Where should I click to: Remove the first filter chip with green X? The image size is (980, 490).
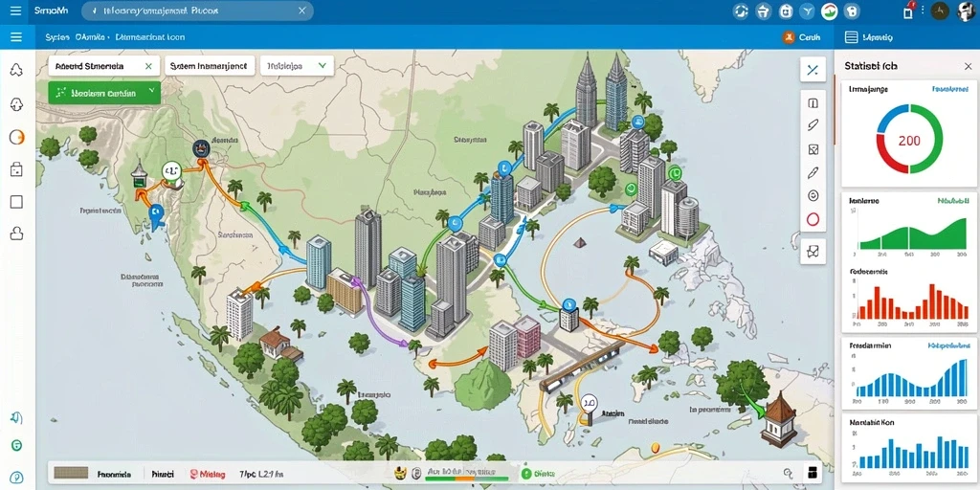tap(148, 66)
